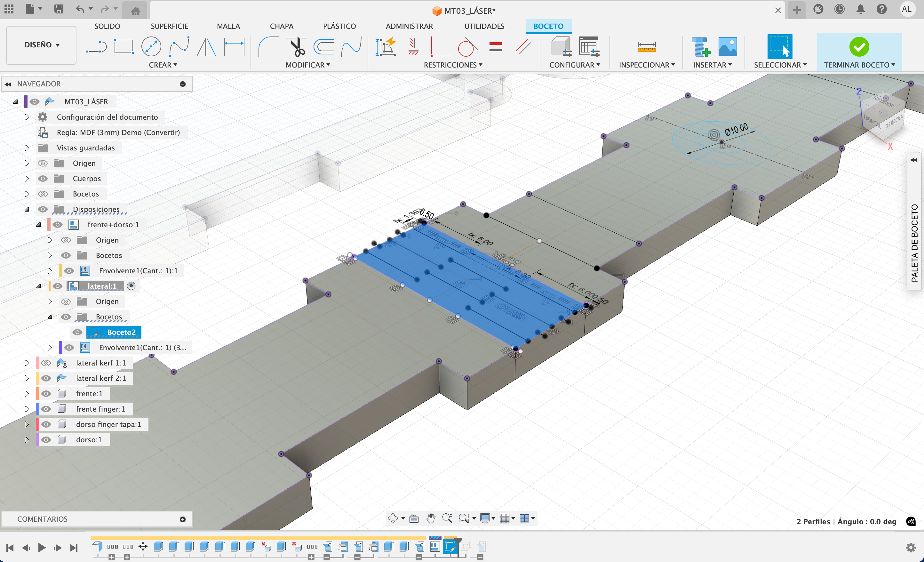Click the lateral:1 yellow color bar
Image resolution: width=924 pixels, height=562 pixels.
tap(50, 286)
